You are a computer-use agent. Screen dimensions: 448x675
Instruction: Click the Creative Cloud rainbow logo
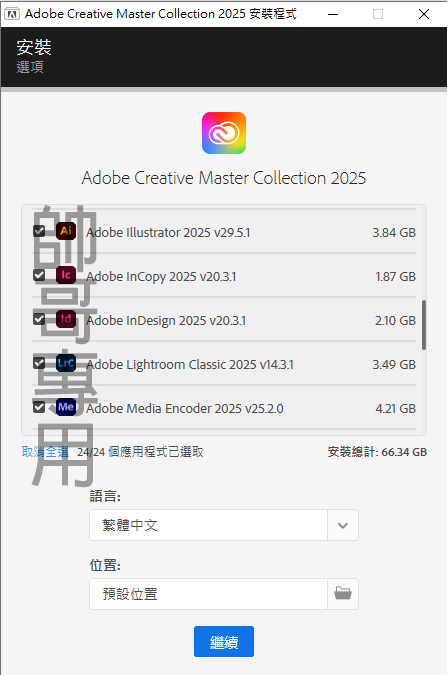(x=224, y=133)
